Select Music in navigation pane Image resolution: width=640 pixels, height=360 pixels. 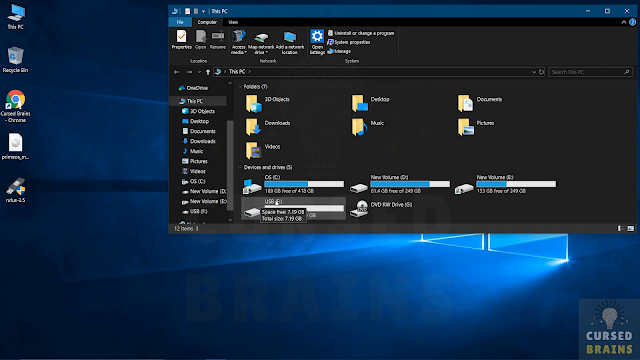point(196,151)
